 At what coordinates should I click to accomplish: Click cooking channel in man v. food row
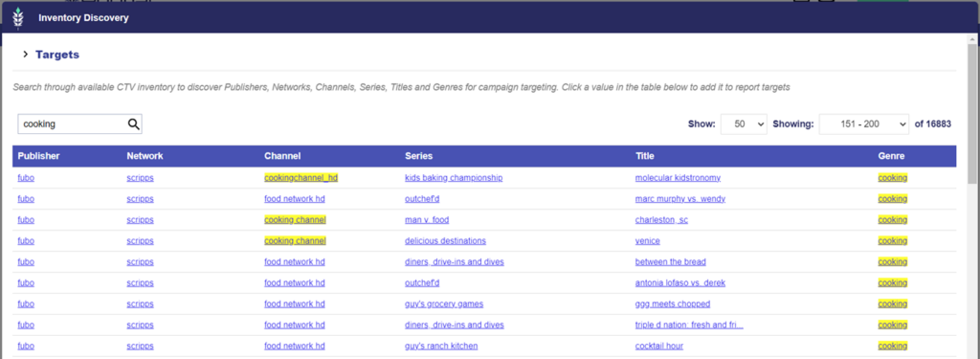point(295,220)
